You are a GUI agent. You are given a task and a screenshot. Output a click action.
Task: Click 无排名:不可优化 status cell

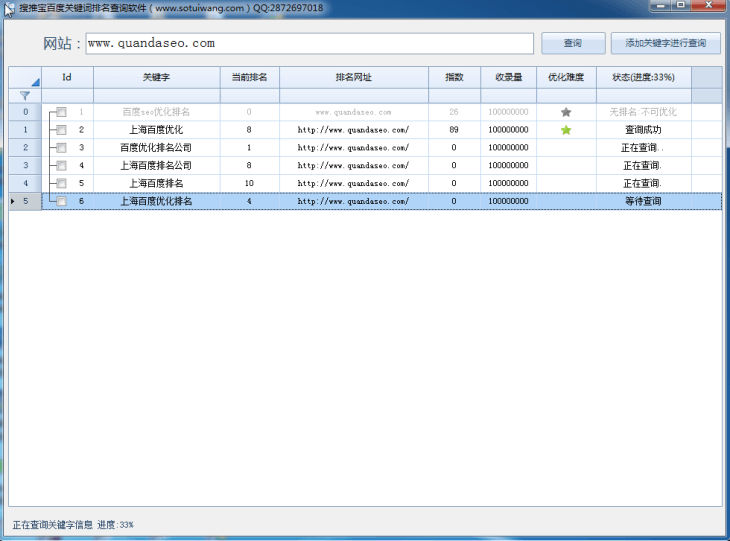point(643,112)
